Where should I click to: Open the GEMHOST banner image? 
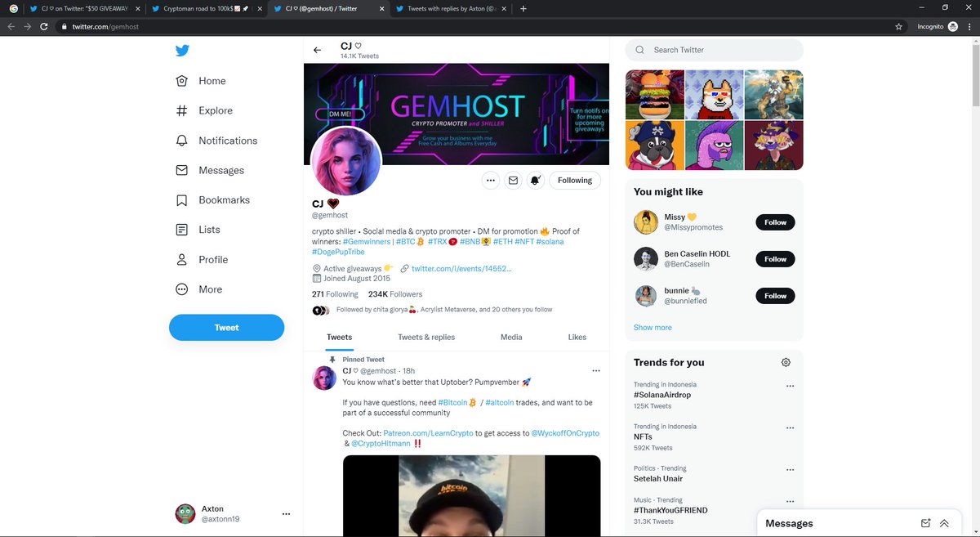[457, 114]
